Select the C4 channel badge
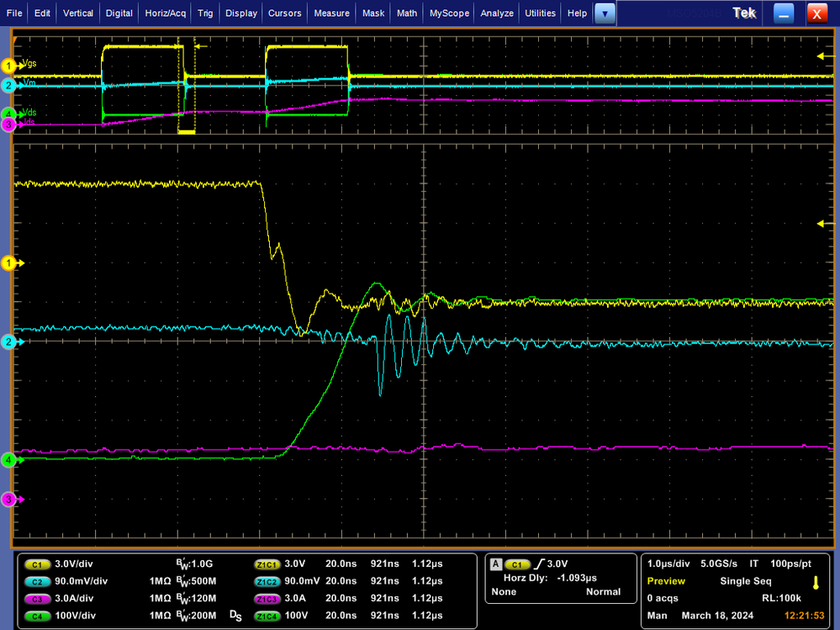840x630 pixels. (37, 615)
